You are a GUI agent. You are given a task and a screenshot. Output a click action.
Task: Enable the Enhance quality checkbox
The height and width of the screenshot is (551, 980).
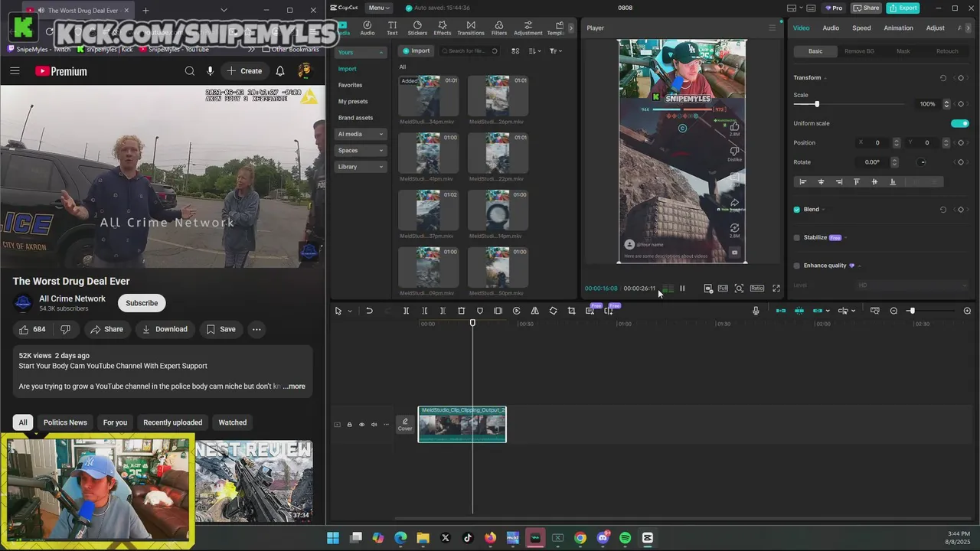click(797, 266)
